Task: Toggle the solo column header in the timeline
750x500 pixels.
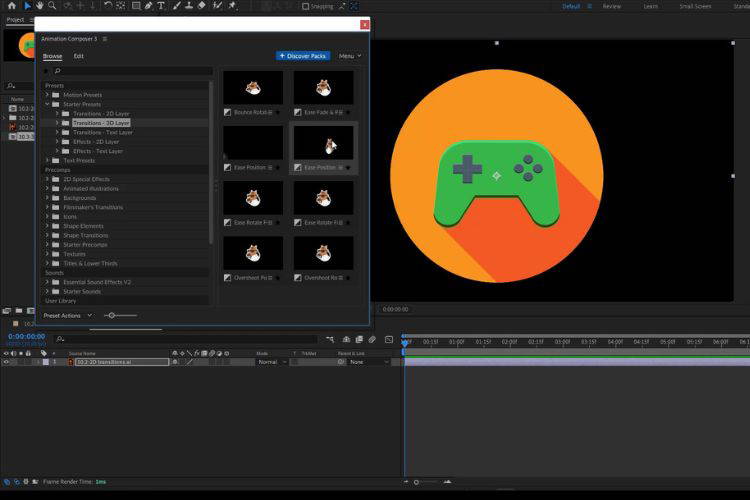Action: coord(21,353)
